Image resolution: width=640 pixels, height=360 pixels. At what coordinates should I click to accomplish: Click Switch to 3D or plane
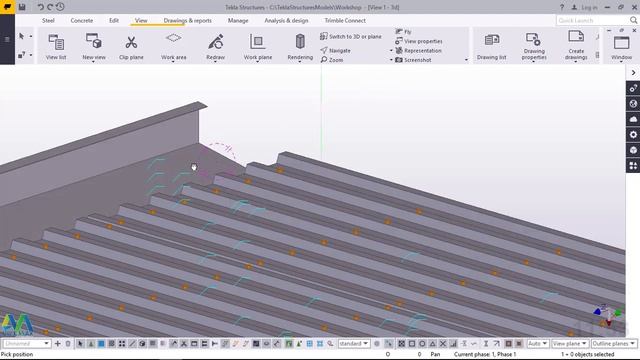coord(351,36)
